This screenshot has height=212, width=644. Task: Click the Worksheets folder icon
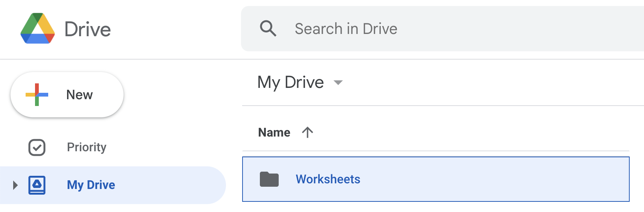pyautogui.click(x=269, y=179)
